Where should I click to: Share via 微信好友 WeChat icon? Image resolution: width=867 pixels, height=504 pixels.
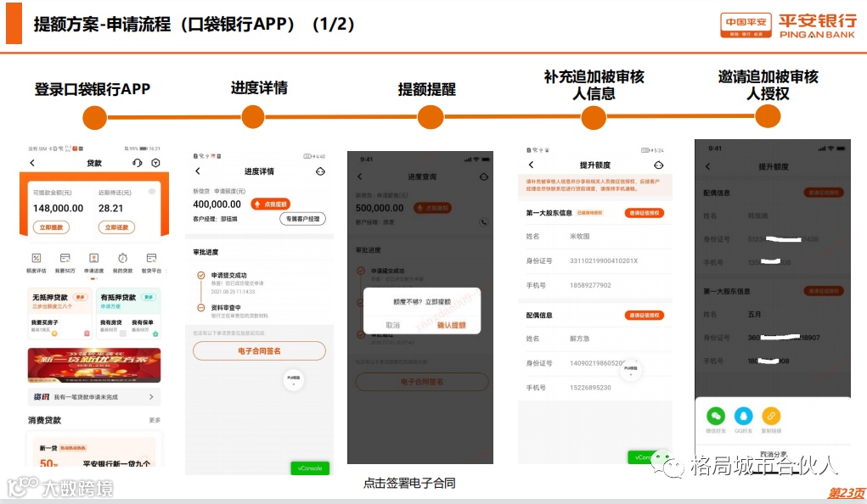716,416
